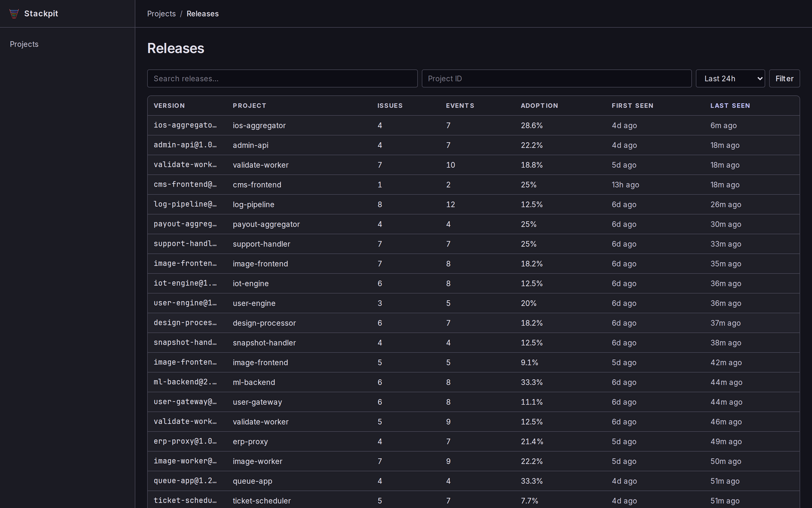812x508 pixels.
Task: Click the 20% adoption value
Action: tap(529, 304)
